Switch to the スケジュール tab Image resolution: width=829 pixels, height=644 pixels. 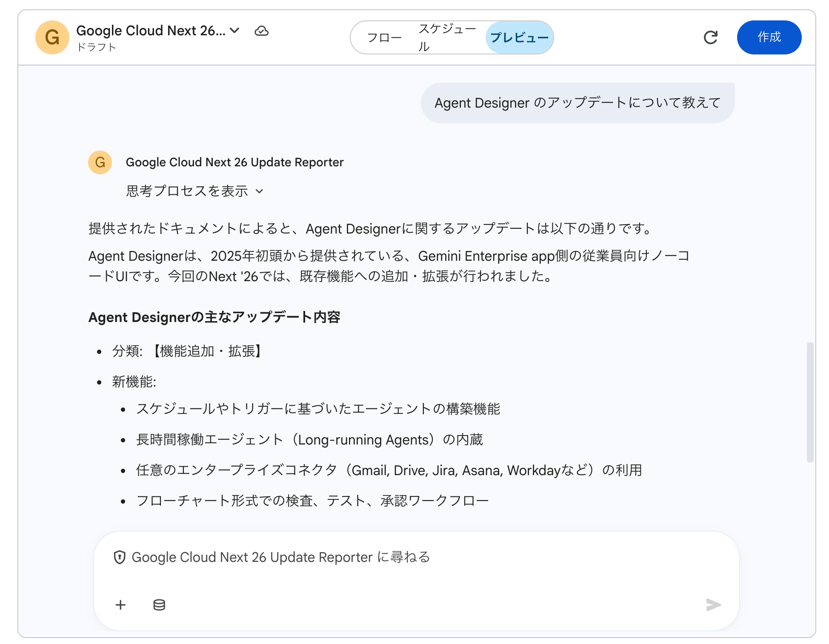point(447,37)
